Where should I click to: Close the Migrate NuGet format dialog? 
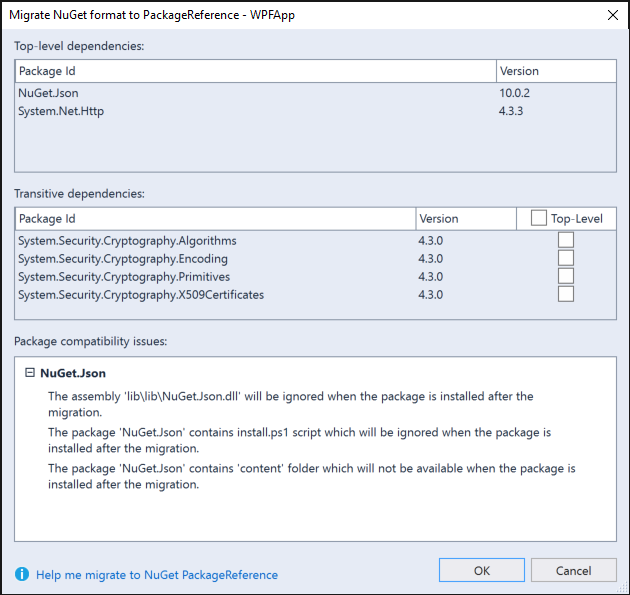[613, 15]
